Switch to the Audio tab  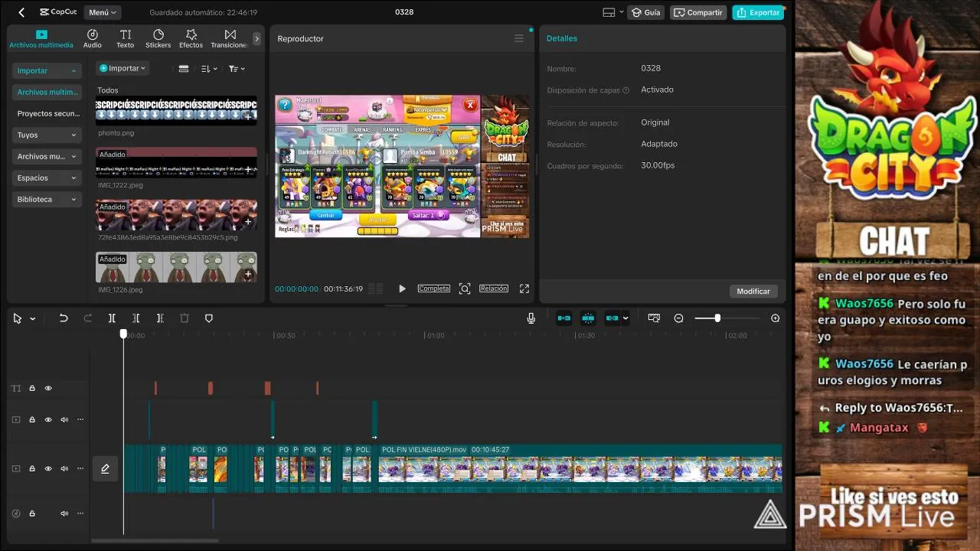coord(93,39)
